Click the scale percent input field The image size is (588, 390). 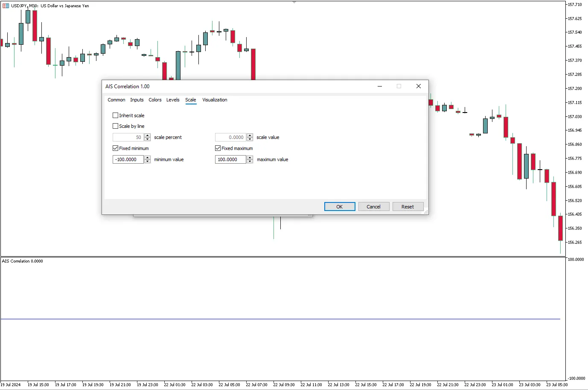[x=128, y=137]
